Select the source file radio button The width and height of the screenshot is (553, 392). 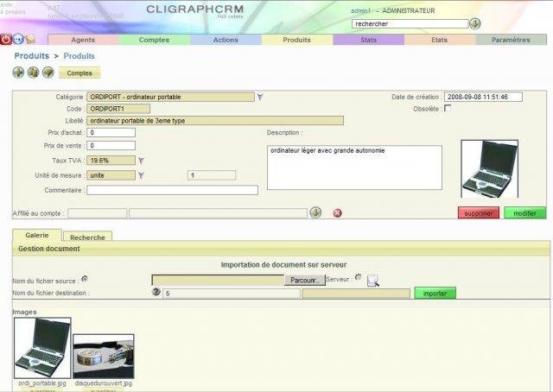pyautogui.click(x=84, y=279)
